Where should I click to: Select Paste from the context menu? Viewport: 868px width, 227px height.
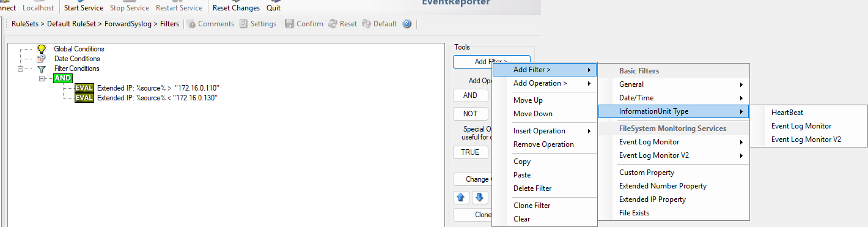point(544,175)
